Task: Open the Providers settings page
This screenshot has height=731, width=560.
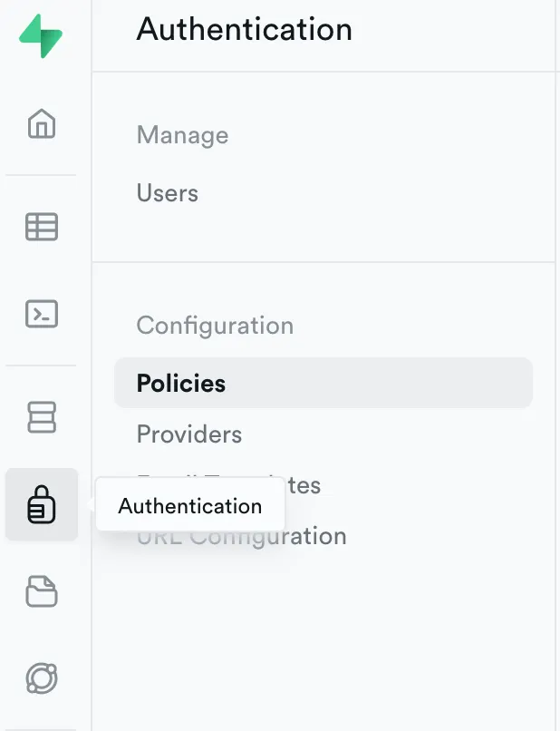Action: [189, 434]
